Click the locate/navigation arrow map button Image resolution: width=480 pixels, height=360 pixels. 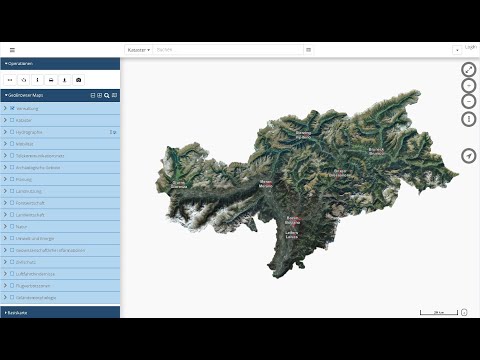coord(469,156)
